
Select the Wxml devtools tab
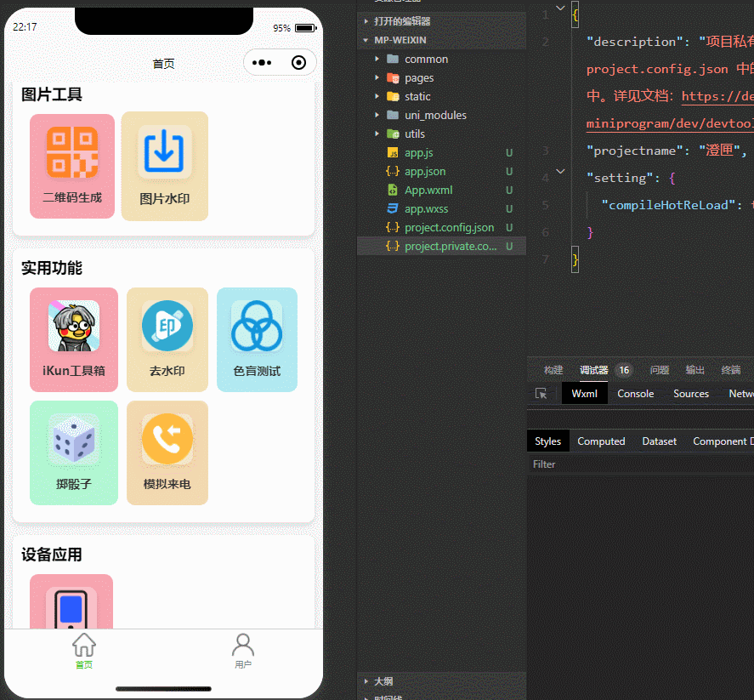tap(584, 394)
